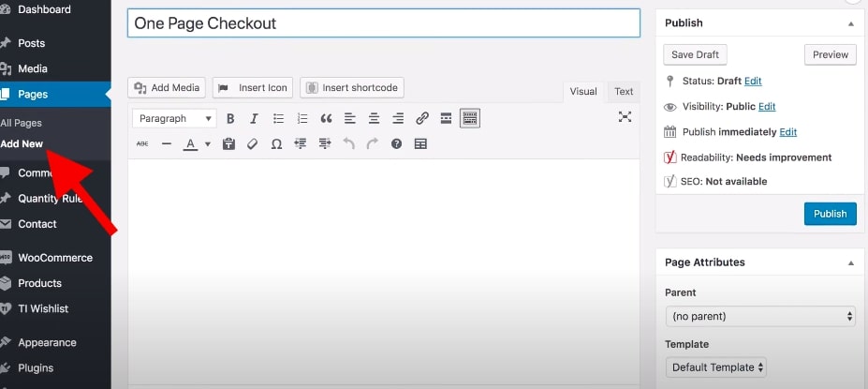Edit the Visibility setting link
868x389 pixels.
coord(767,107)
